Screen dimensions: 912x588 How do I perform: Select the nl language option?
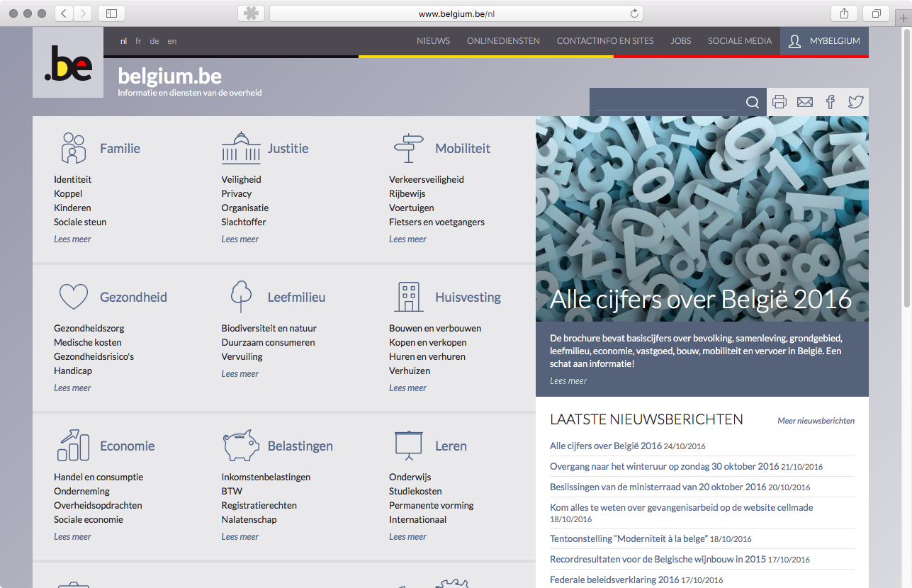pos(123,41)
